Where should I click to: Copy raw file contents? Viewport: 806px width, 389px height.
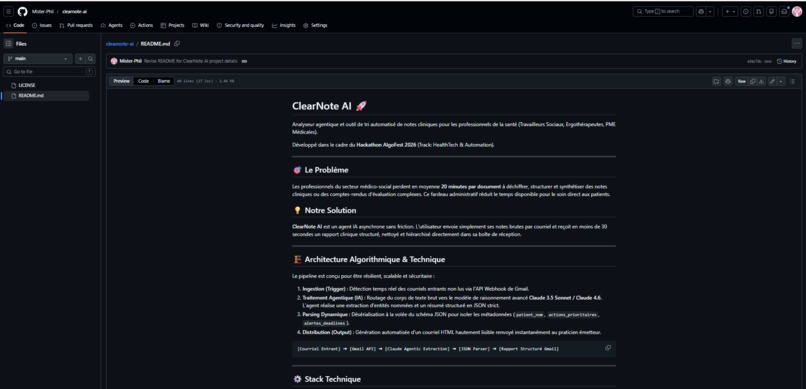[x=753, y=81]
